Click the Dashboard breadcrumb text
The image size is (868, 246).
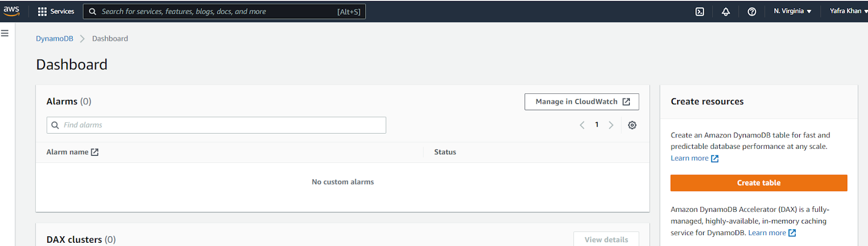pyautogui.click(x=110, y=39)
